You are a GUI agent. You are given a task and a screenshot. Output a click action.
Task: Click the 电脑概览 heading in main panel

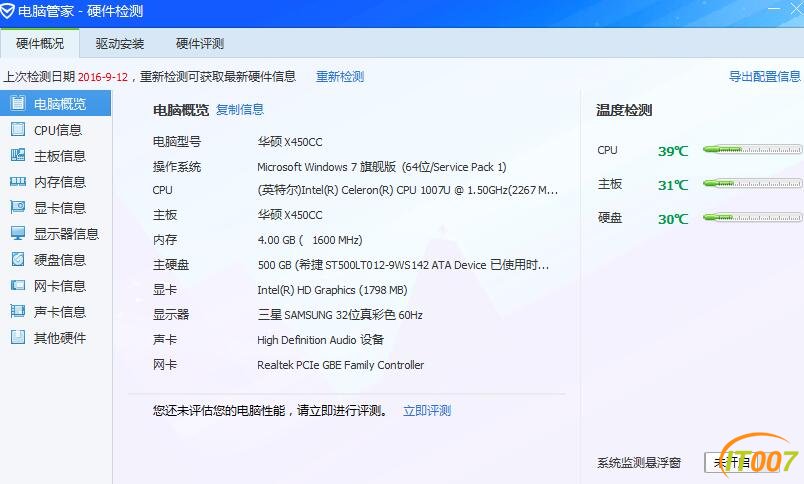point(181,110)
